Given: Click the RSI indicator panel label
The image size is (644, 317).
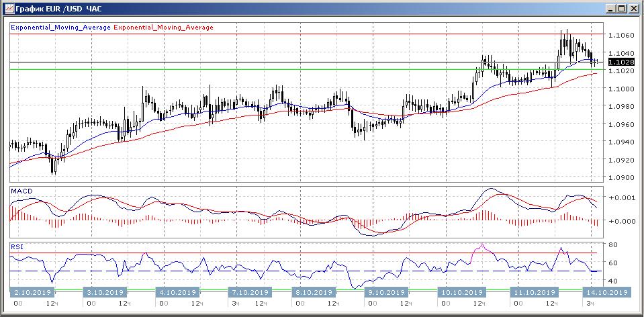Looking at the screenshot, I should point(17,247).
